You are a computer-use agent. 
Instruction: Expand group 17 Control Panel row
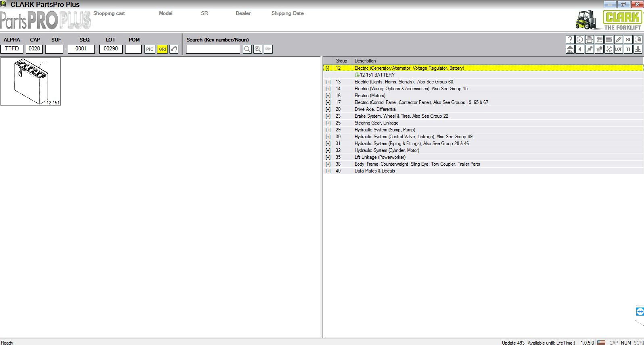coord(328,102)
